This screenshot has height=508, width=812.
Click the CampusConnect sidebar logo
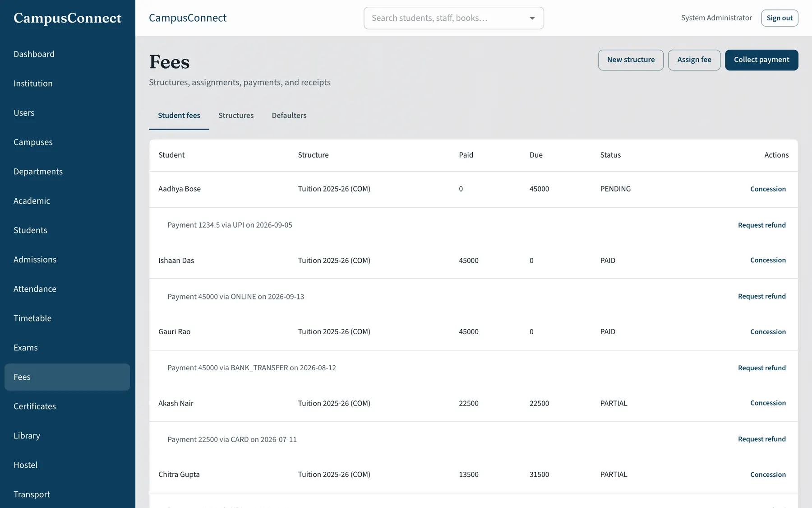point(68,18)
